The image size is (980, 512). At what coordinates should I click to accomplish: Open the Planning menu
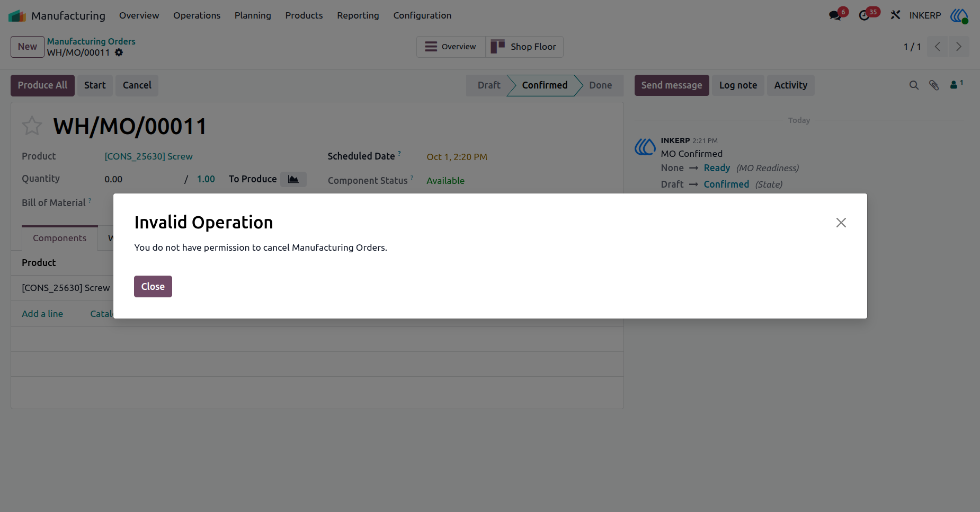coord(253,15)
